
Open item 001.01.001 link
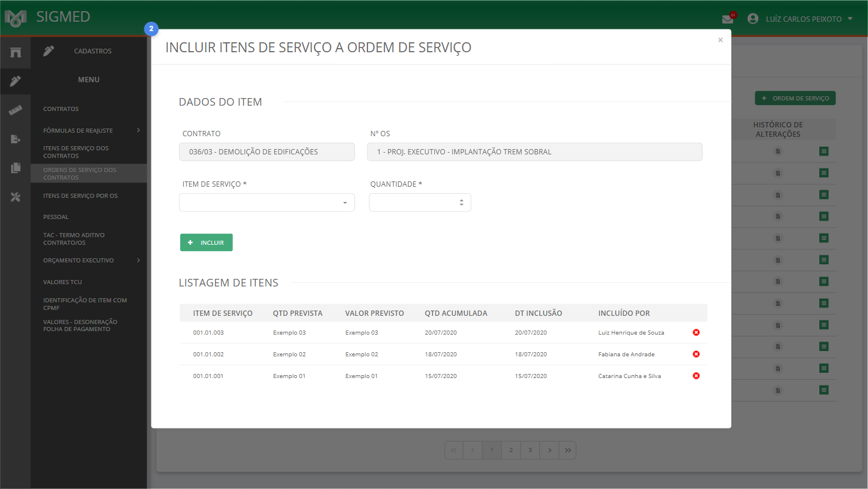pos(208,376)
